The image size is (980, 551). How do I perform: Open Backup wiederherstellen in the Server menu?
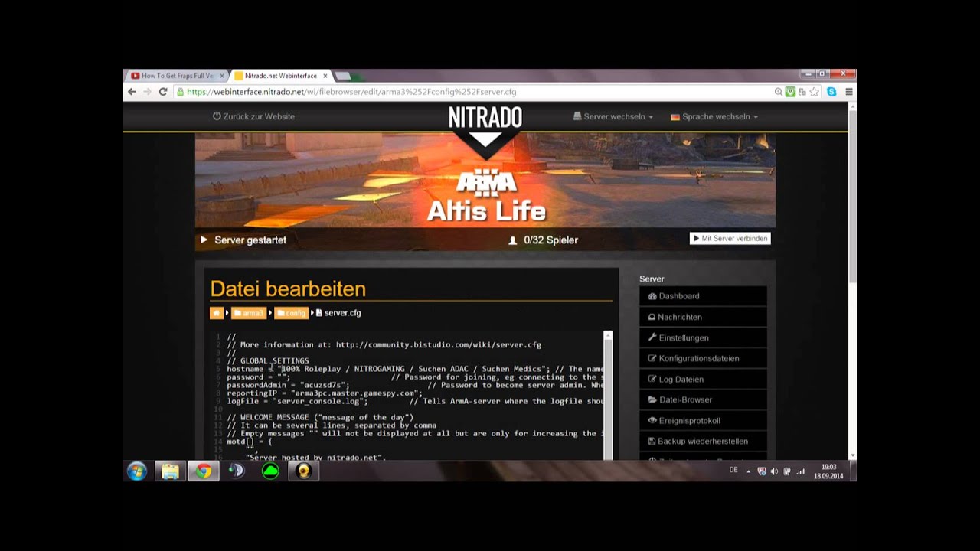[x=703, y=441]
